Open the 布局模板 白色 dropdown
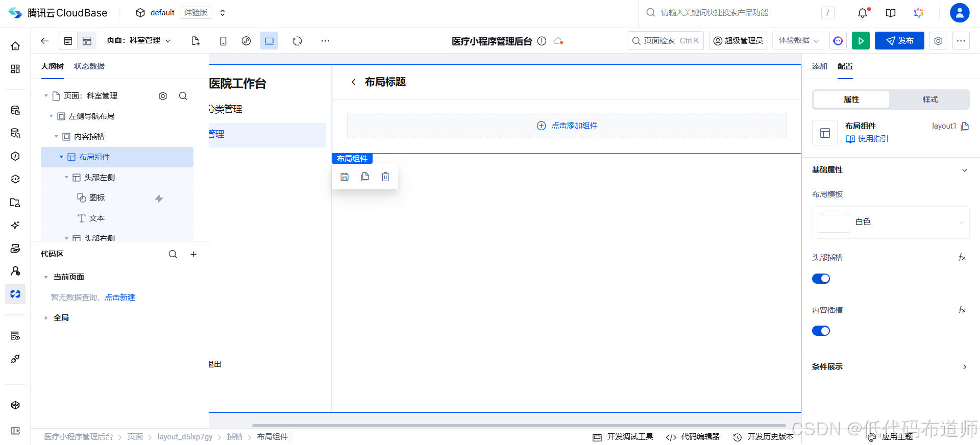The height and width of the screenshot is (445, 980). (x=891, y=222)
